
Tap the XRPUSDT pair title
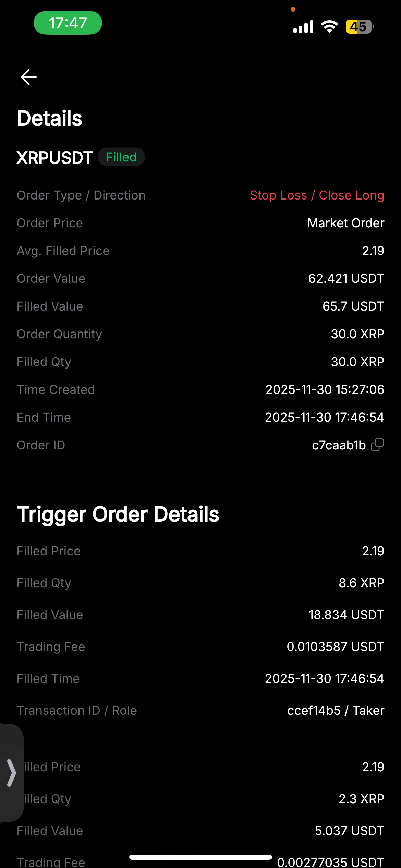(x=55, y=158)
